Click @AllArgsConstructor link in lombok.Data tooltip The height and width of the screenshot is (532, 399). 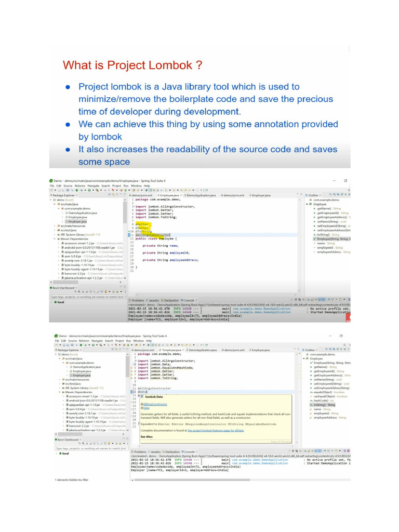tap(154, 404)
